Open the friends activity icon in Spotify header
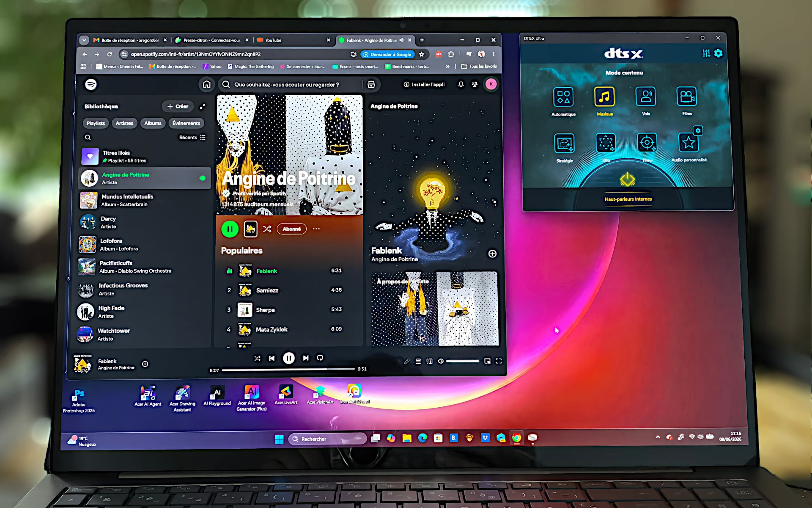Image resolution: width=812 pixels, height=508 pixels. [x=475, y=84]
